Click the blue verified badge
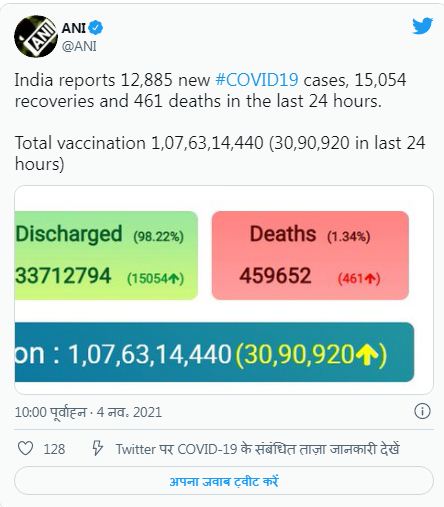 click(96, 28)
